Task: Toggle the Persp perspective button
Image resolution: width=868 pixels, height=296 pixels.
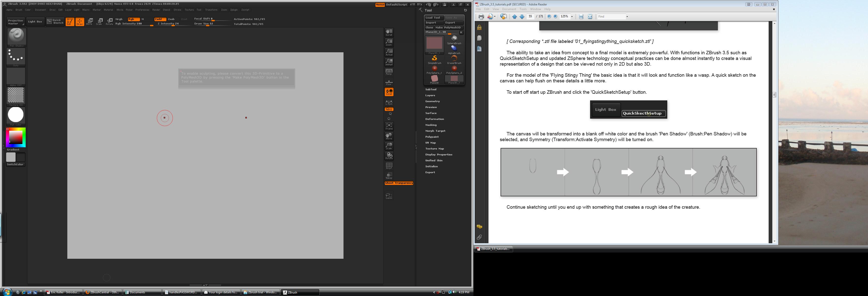Action: (x=389, y=72)
